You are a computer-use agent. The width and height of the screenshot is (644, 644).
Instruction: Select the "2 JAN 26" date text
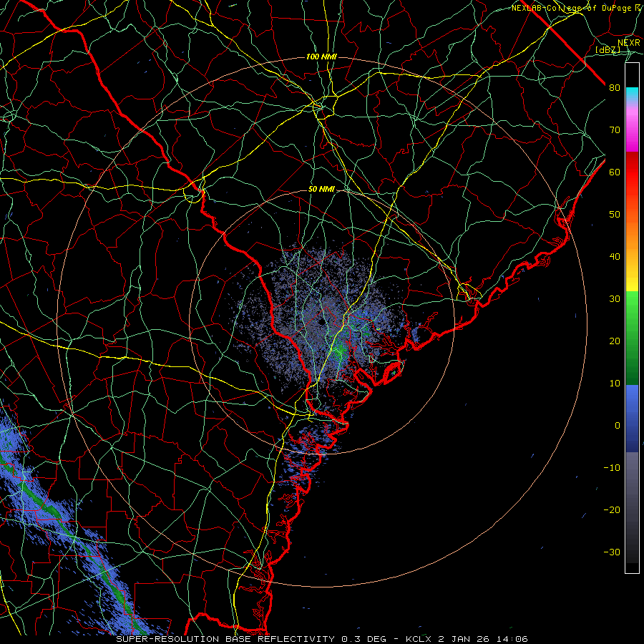(x=463, y=639)
